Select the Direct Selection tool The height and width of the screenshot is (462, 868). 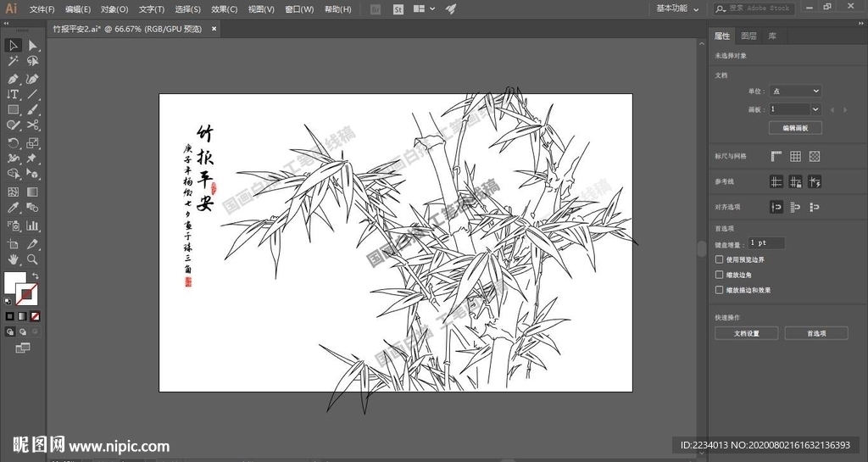point(32,45)
